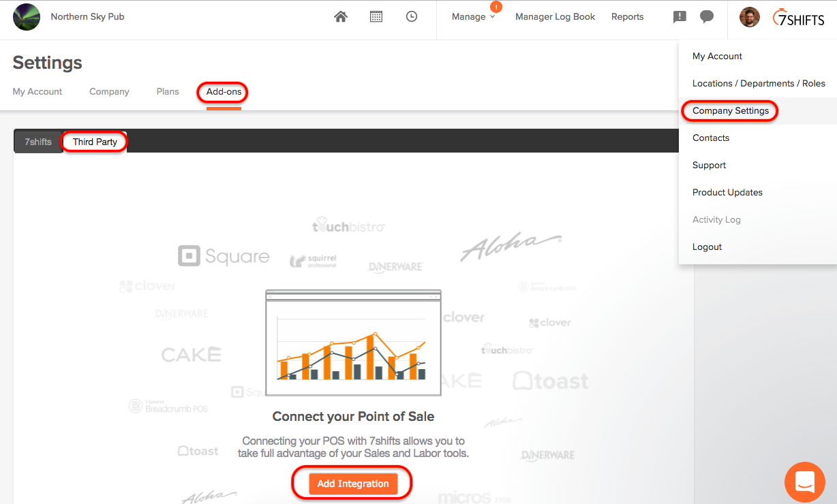Switch to the Third Party tab
837x504 pixels.
94,141
